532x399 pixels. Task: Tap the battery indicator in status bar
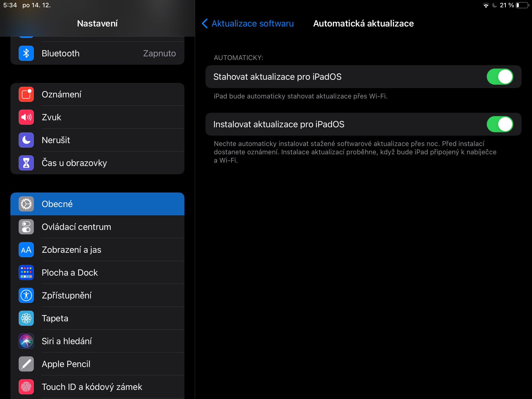click(522, 5)
